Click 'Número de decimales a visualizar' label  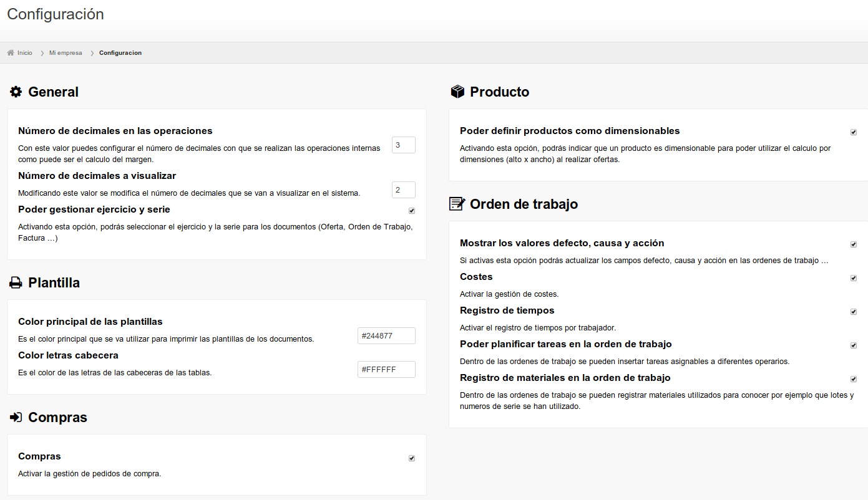click(x=97, y=176)
